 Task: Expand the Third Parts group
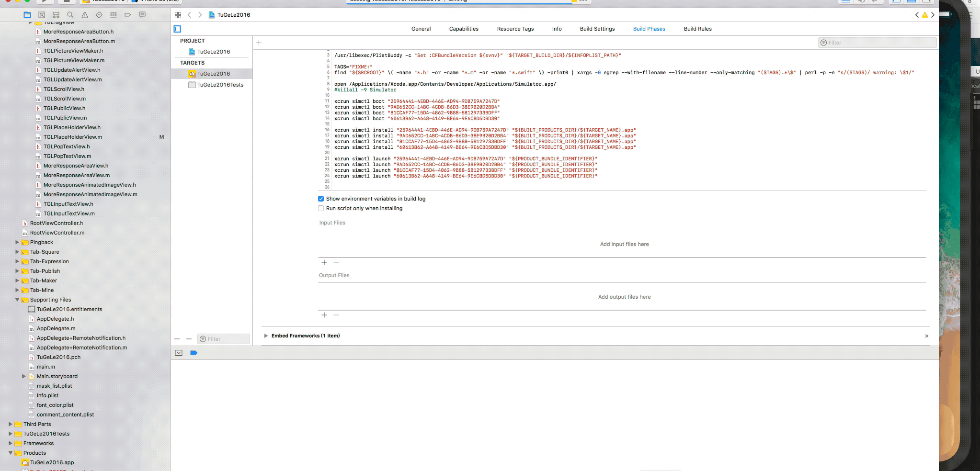(11, 424)
